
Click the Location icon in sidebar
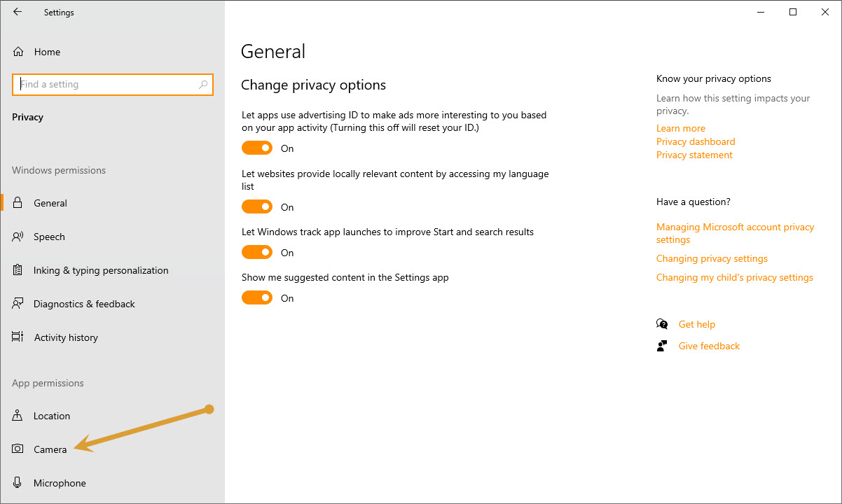18,416
